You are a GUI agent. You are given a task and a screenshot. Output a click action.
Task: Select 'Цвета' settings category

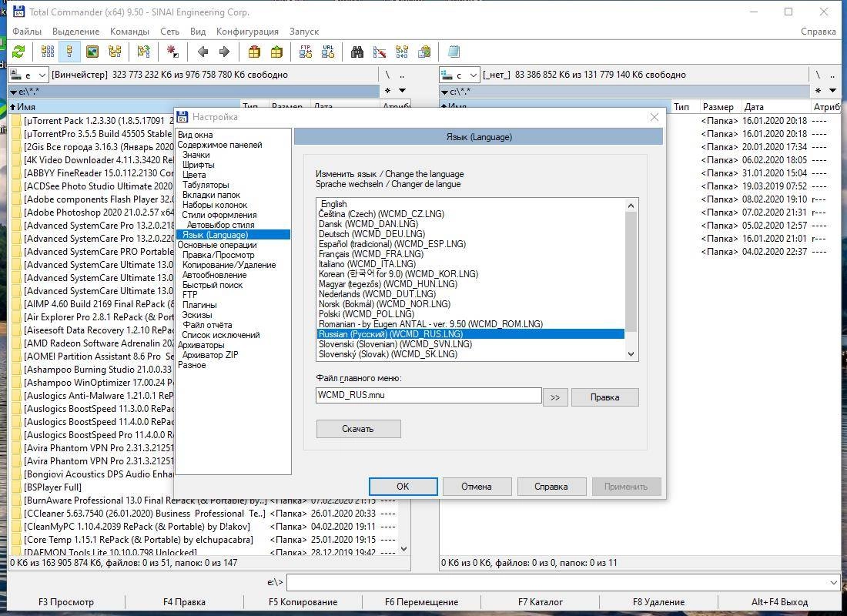[x=194, y=175]
